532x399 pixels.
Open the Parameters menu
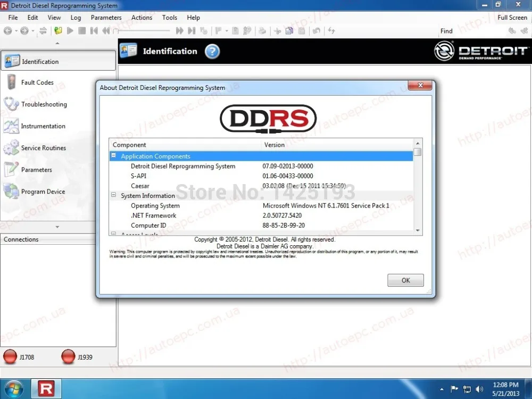pos(106,18)
